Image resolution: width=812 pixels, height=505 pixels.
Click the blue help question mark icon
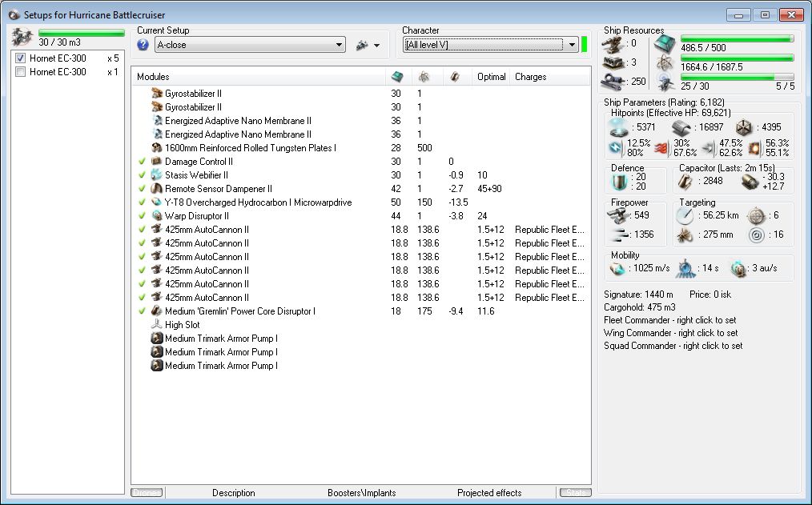[x=143, y=45]
